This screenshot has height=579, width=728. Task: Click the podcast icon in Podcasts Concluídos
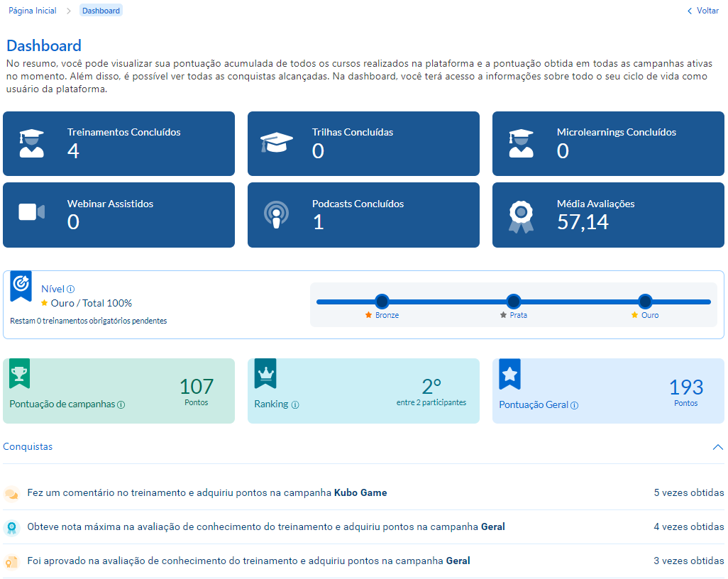coord(276,214)
